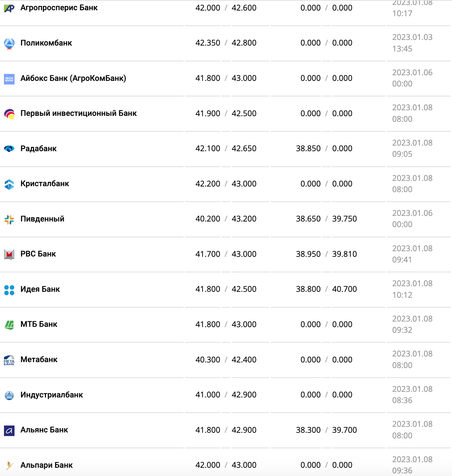Click the Агропросперис Банк logo icon
Viewport: 452px width, 476px height.
[9, 8]
